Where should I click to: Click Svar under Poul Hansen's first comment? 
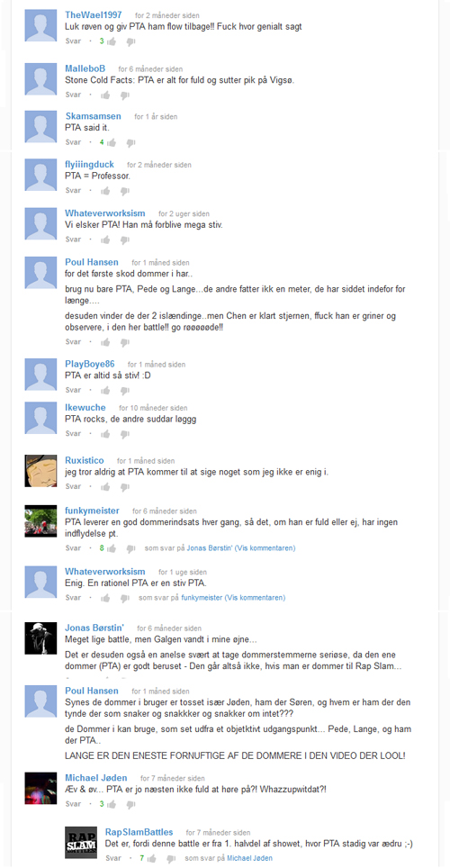tap(73, 341)
